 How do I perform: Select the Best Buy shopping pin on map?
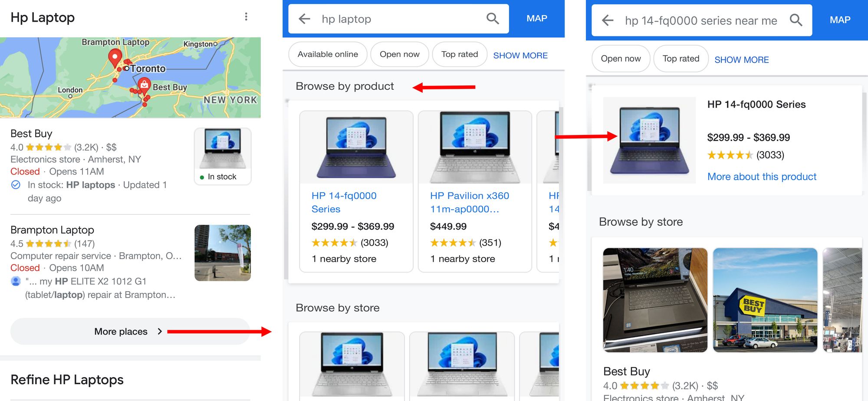tap(144, 85)
